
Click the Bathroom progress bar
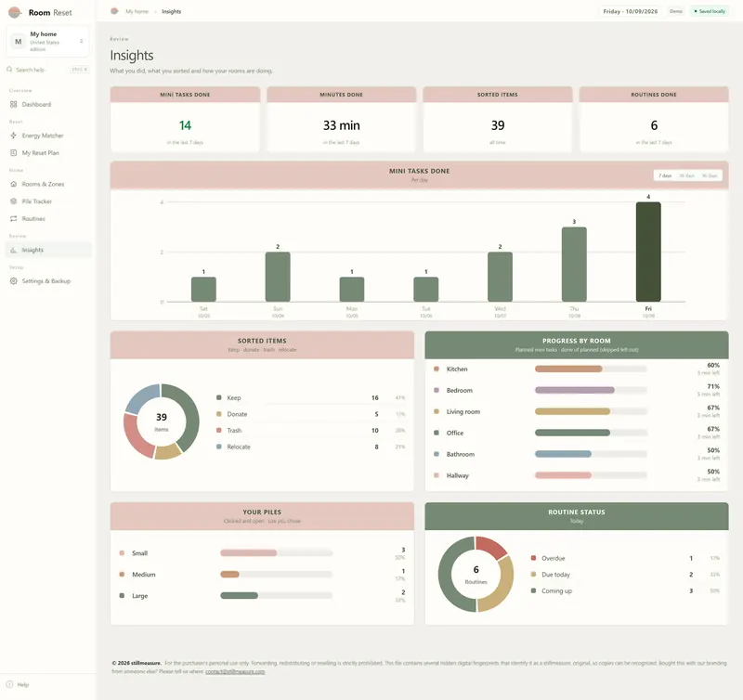click(x=591, y=454)
